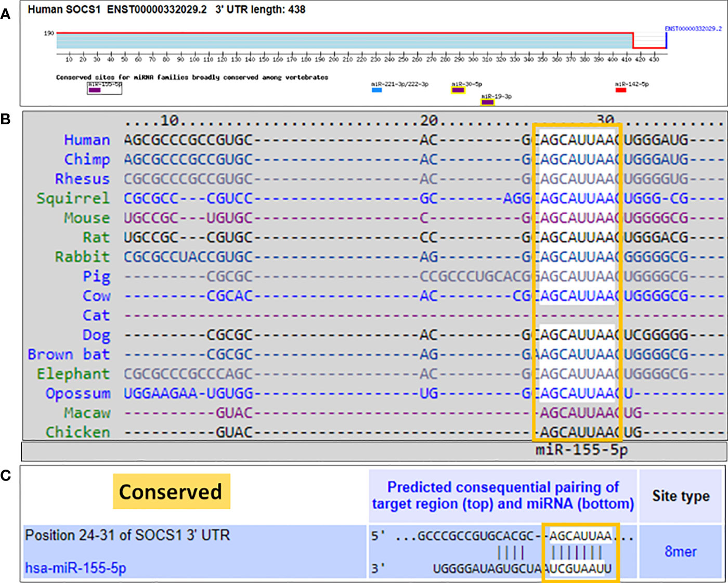
Task: Click the Macaw species label
Action: (87, 413)
